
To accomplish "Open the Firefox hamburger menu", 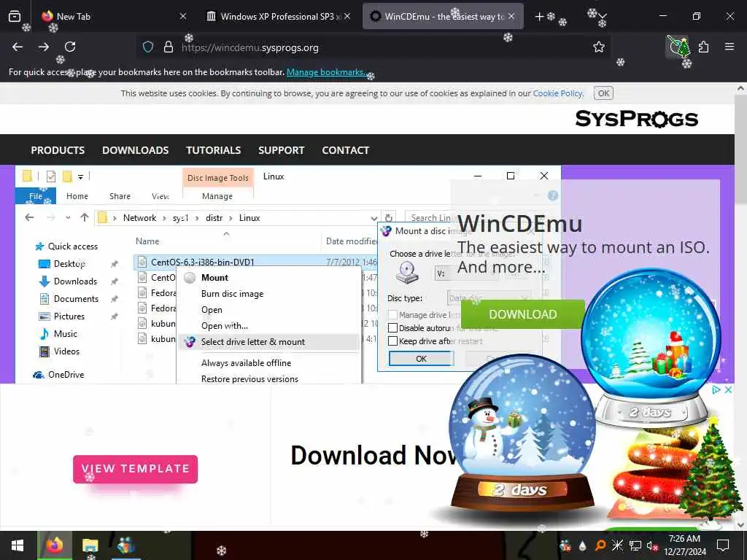I will (729, 47).
